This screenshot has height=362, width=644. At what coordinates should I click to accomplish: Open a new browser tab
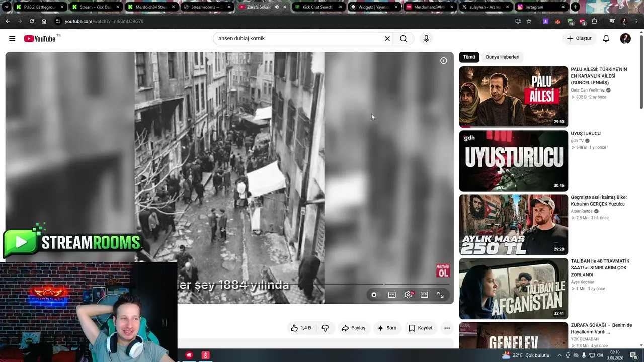[x=575, y=7]
